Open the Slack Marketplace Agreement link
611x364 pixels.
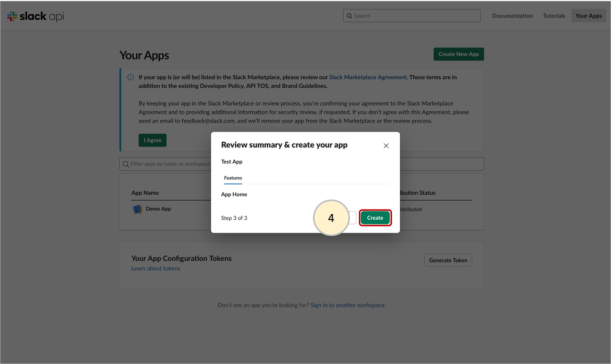click(367, 77)
